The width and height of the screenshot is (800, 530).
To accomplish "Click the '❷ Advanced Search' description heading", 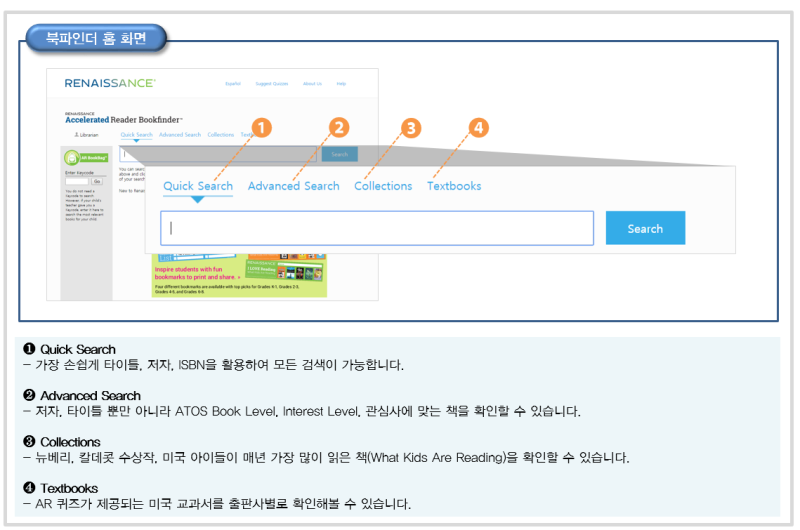I will (82, 396).
